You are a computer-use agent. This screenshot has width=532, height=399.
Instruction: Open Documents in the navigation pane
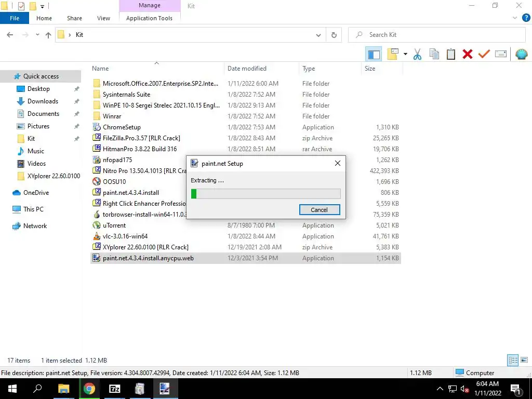click(43, 114)
